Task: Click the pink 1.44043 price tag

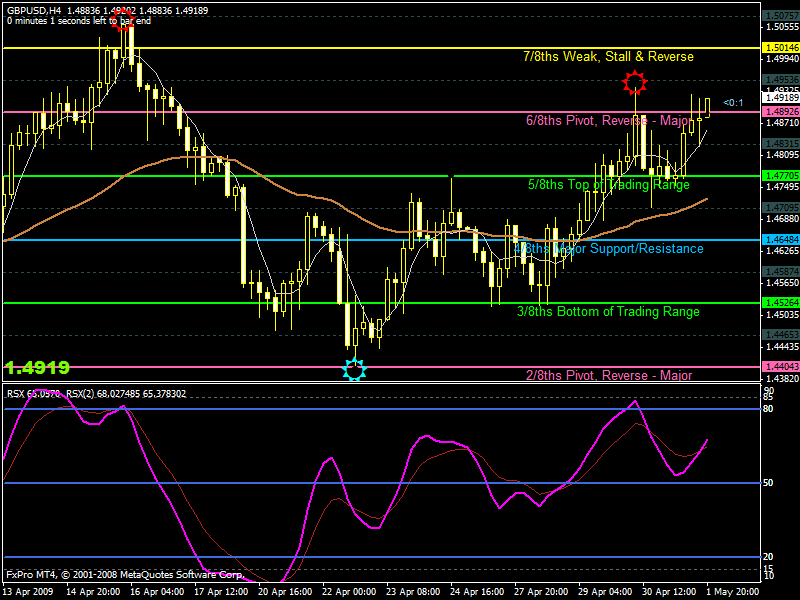Action: 781,366
